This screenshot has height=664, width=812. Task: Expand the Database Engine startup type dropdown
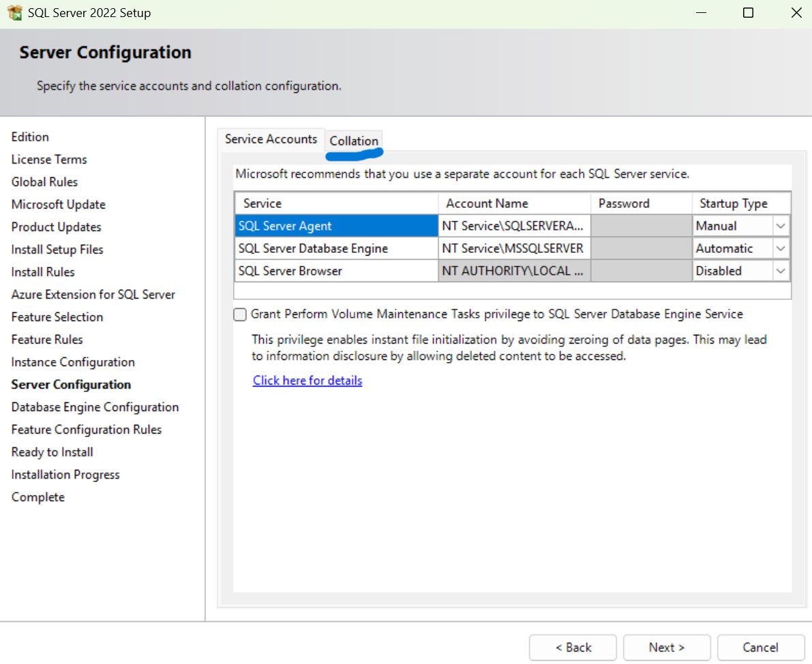pyautogui.click(x=781, y=248)
